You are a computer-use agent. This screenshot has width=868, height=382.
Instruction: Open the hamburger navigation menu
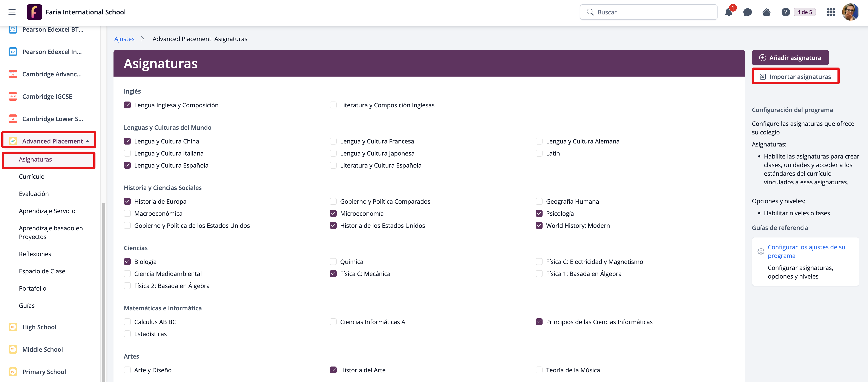pyautogui.click(x=12, y=12)
